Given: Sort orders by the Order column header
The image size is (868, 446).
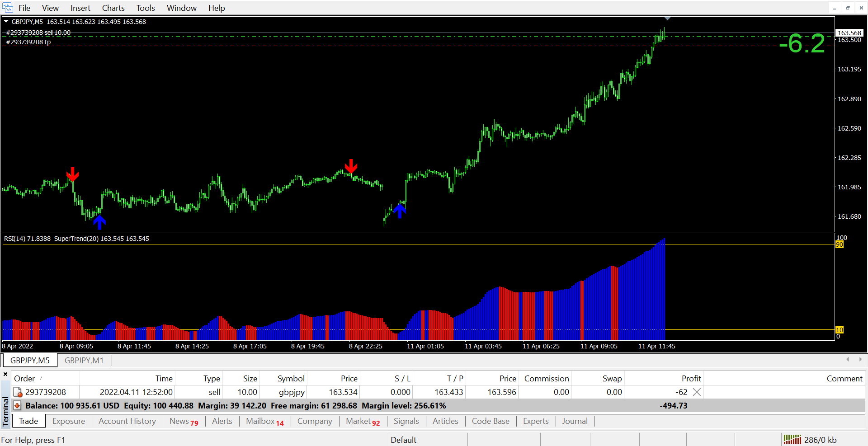Looking at the screenshot, I should (x=24, y=379).
